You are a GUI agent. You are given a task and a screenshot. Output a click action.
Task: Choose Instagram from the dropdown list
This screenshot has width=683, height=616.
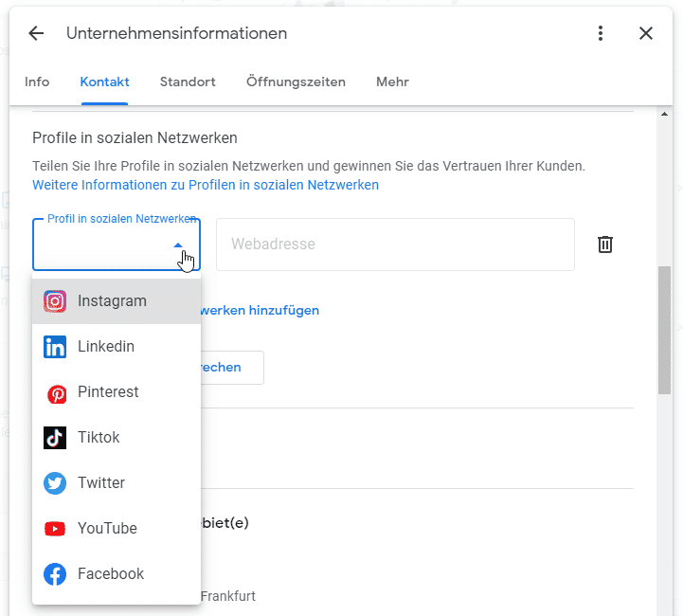[117, 301]
